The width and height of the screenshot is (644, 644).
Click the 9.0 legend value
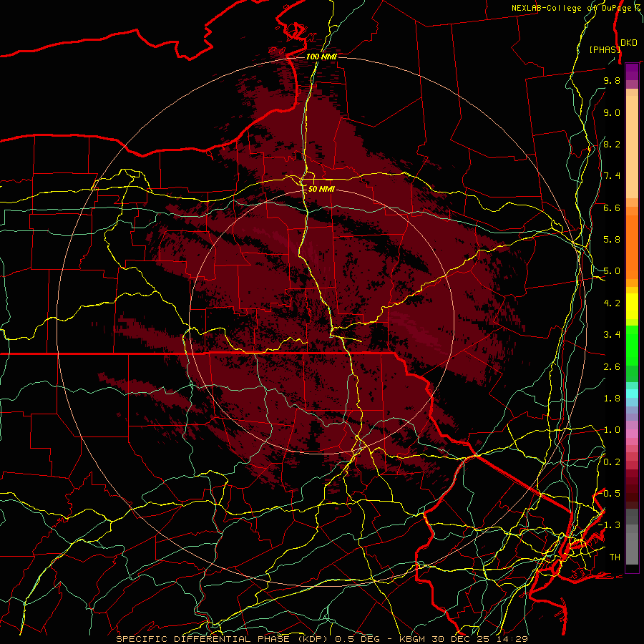click(612, 112)
